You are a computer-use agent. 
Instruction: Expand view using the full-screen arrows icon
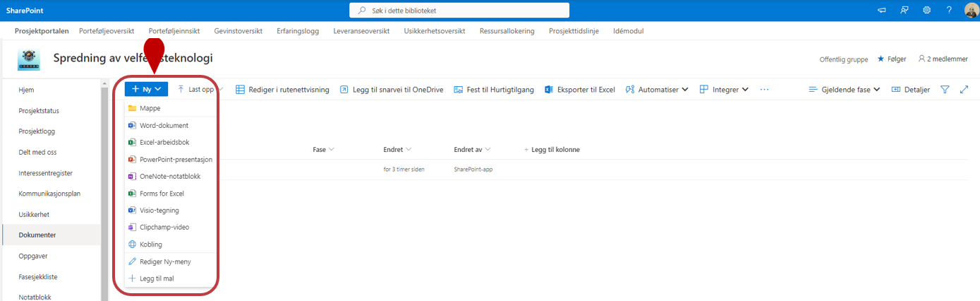964,90
